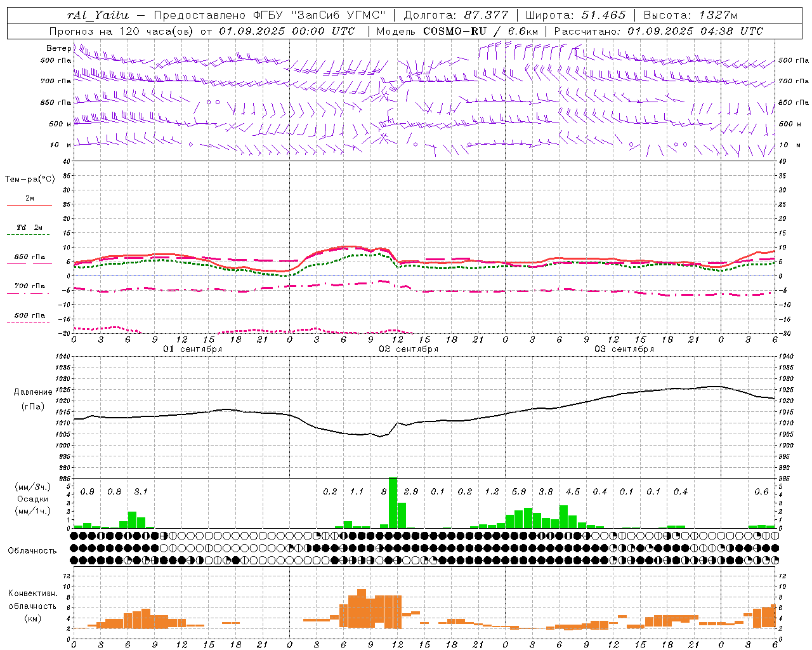
Task: Click the precipitation value "0.8"
Action: pos(114,491)
